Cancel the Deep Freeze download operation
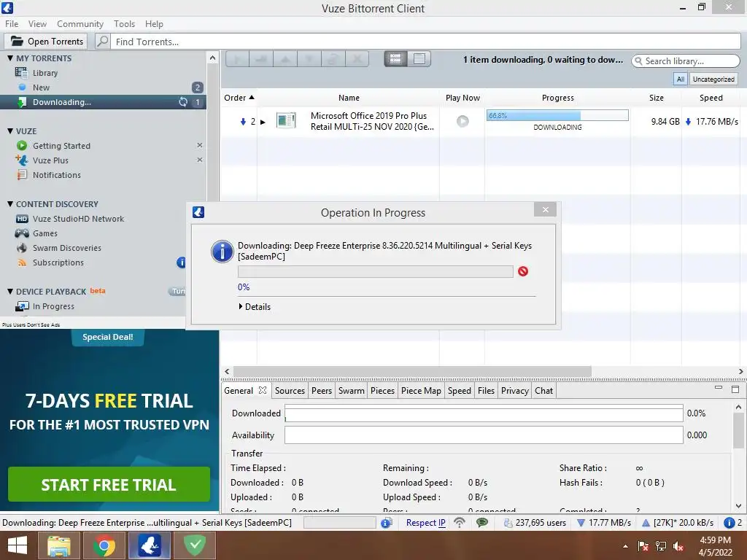This screenshot has width=747, height=560. [523, 271]
